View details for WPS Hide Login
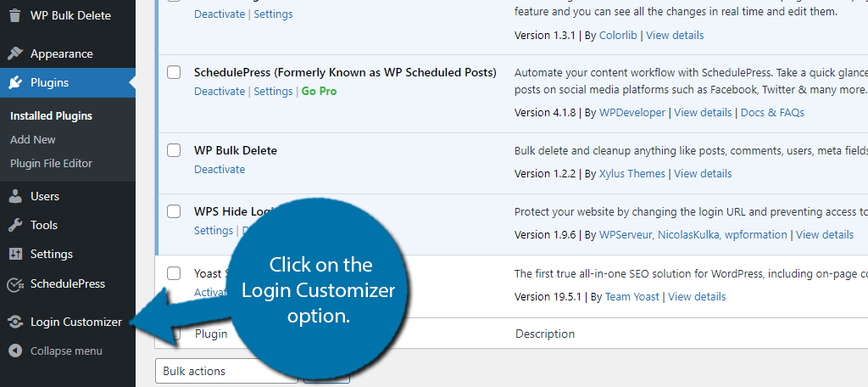Viewport: 868px width, 387px height. (824, 234)
